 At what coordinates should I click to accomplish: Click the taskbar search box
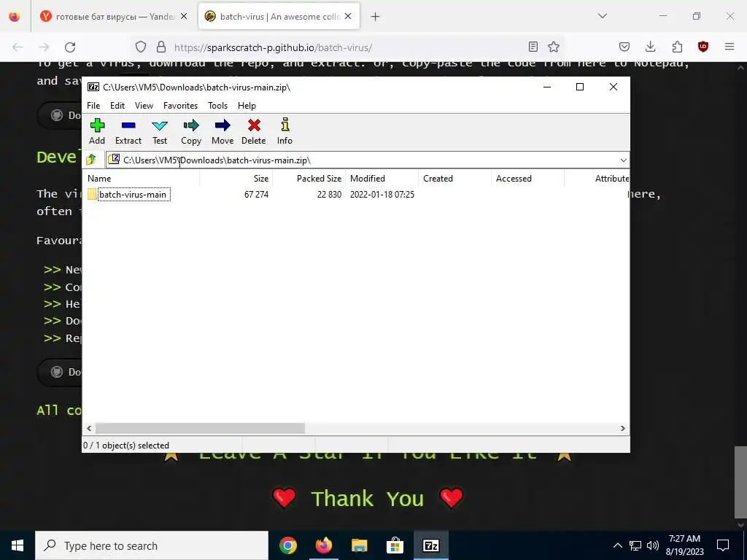152,545
